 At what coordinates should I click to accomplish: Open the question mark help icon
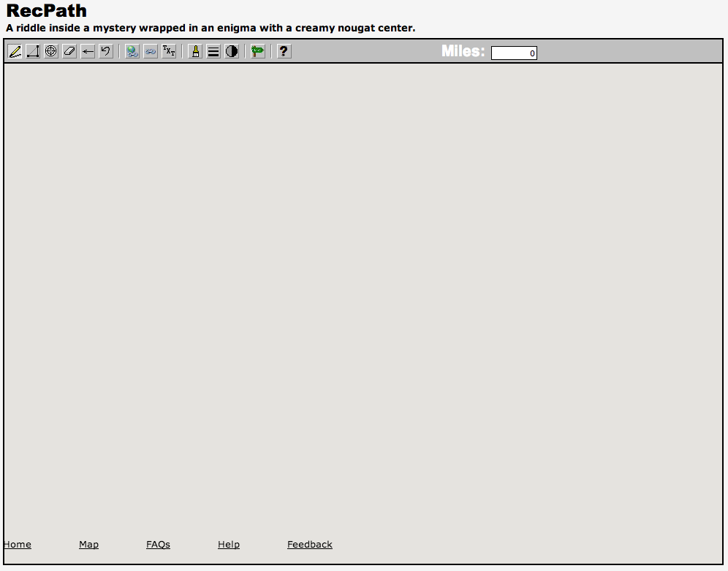click(x=284, y=51)
